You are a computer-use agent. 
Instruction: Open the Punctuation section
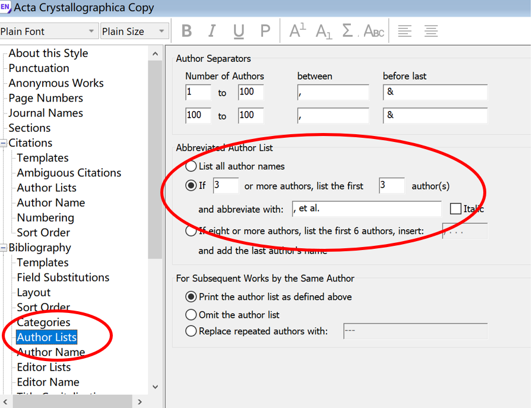click(39, 68)
